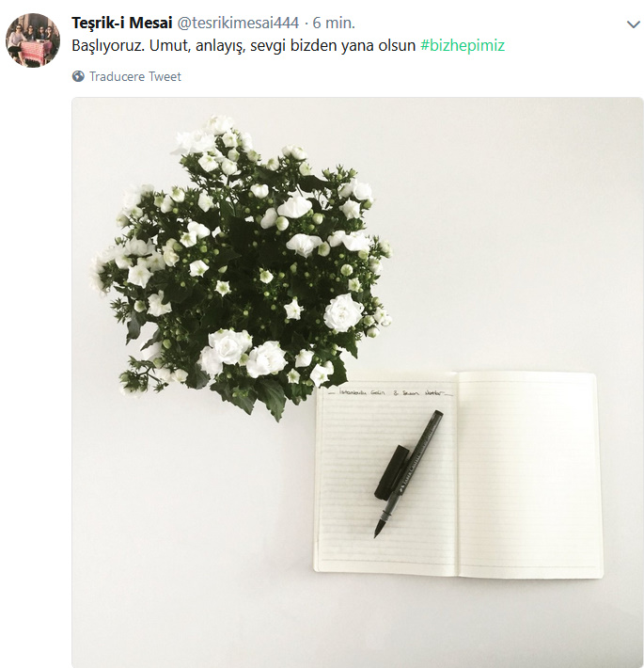Click the large white rose-like flower
644x668 pixels.
click(343, 312)
